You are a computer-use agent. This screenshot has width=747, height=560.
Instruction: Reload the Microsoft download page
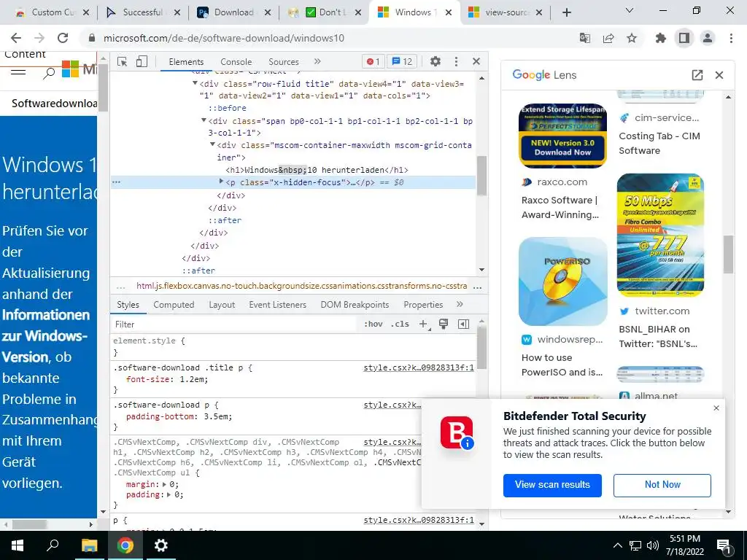pyautogui.click(x=63, y=38)
